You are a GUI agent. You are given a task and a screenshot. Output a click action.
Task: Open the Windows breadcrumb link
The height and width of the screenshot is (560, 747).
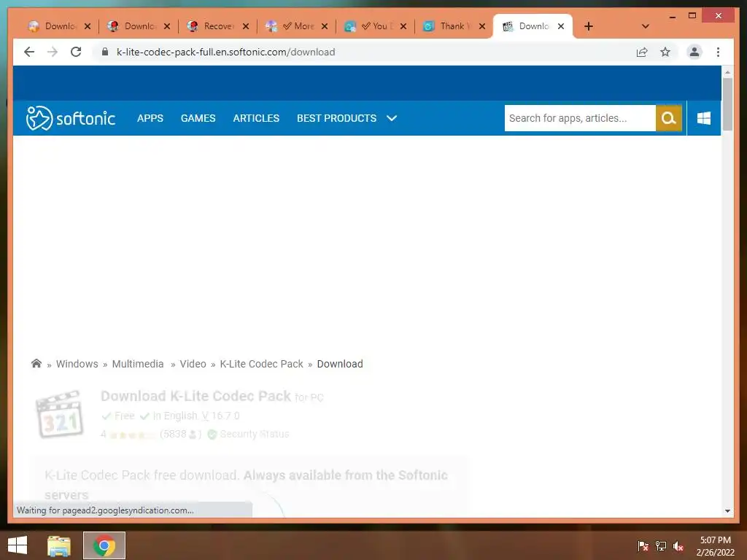77,364
